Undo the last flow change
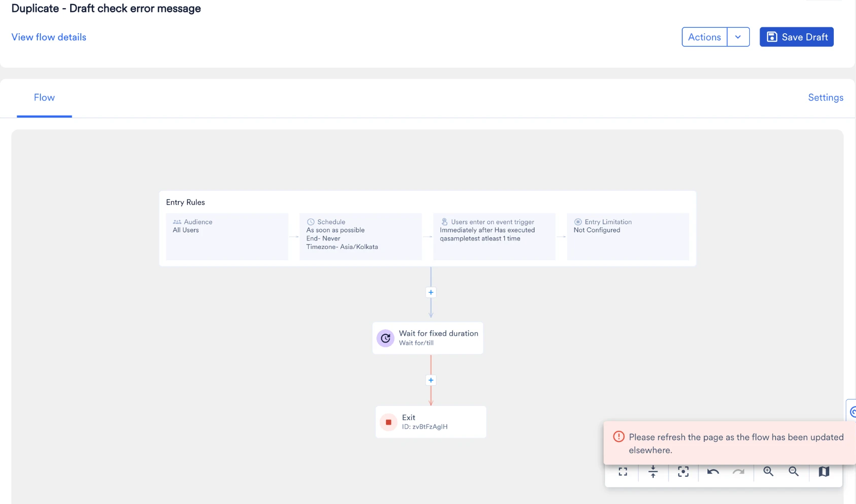The width and height of the screenshot is (856, 504). coord(713,472)
